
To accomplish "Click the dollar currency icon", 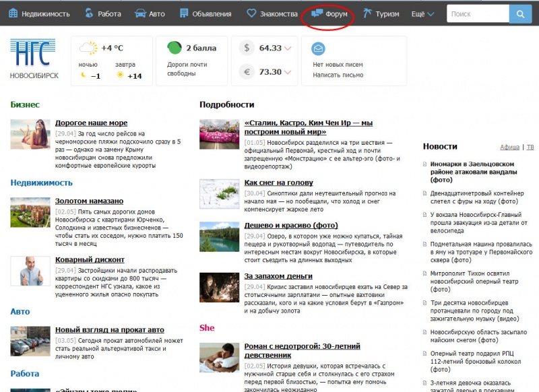I will pyautogui.click(x=247, y=48).
